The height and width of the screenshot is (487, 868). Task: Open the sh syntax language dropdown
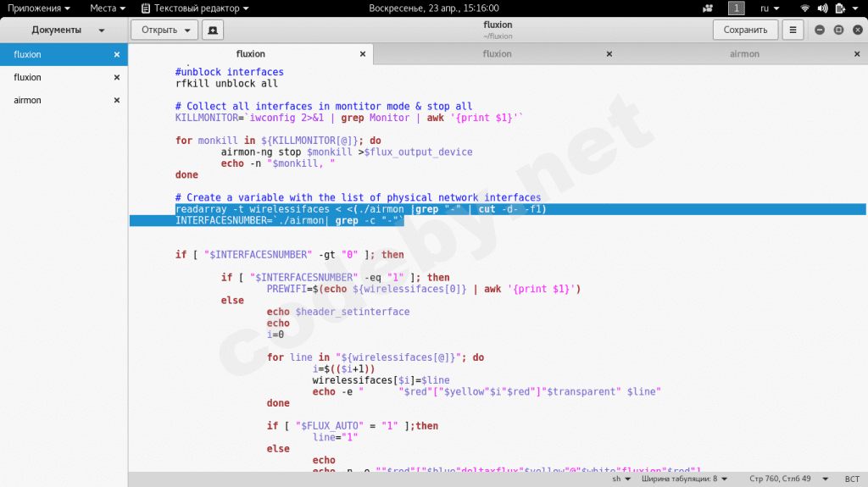point(621,479)
